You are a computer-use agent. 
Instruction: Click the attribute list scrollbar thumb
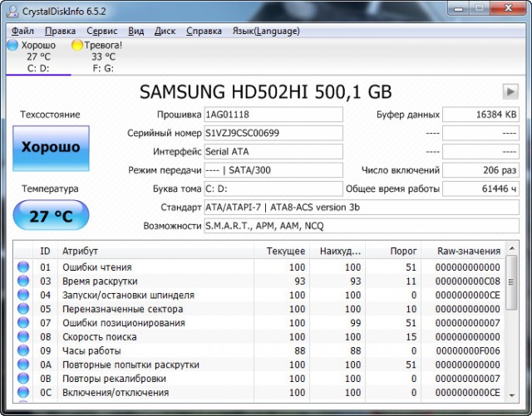tap(512, 282)
